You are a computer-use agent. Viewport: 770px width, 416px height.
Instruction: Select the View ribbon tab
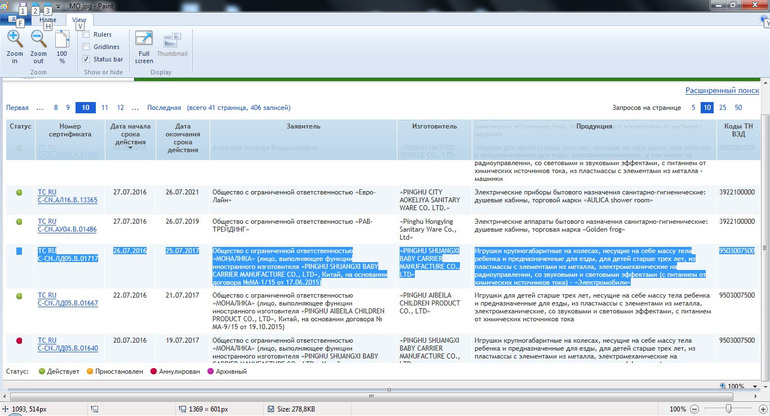79,19
